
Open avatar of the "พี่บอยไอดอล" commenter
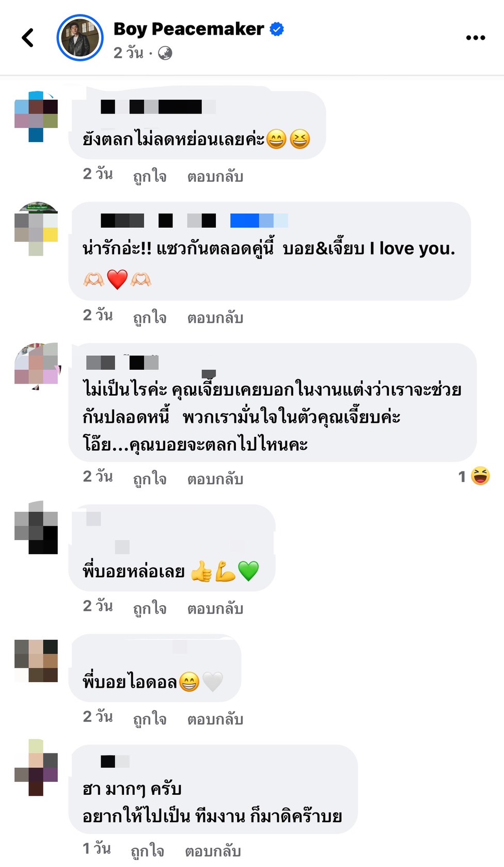(36, 661)
